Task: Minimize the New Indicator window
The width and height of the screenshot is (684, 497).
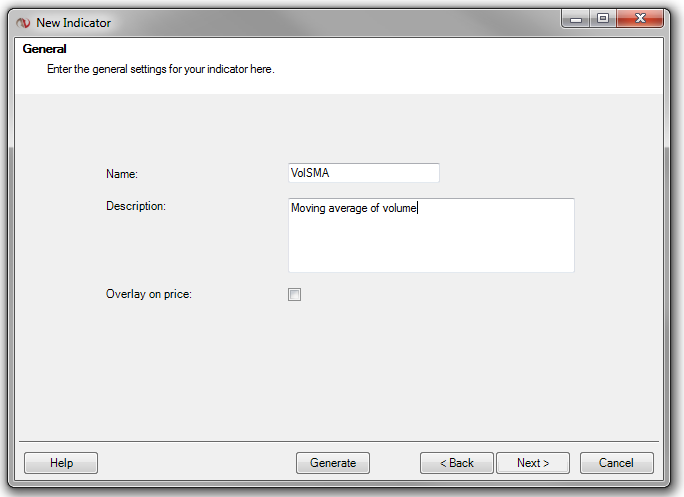Action: (575, 18)
